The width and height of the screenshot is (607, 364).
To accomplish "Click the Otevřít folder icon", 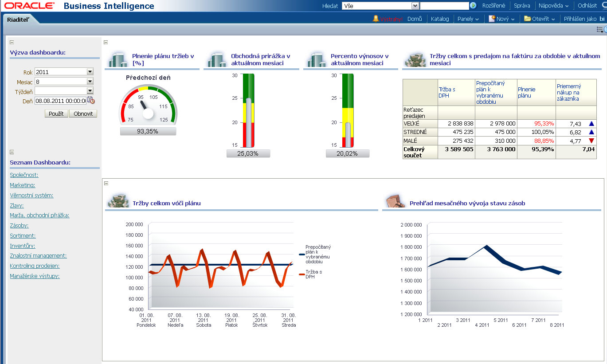I will pyautogui.click(x=528, y=19).
